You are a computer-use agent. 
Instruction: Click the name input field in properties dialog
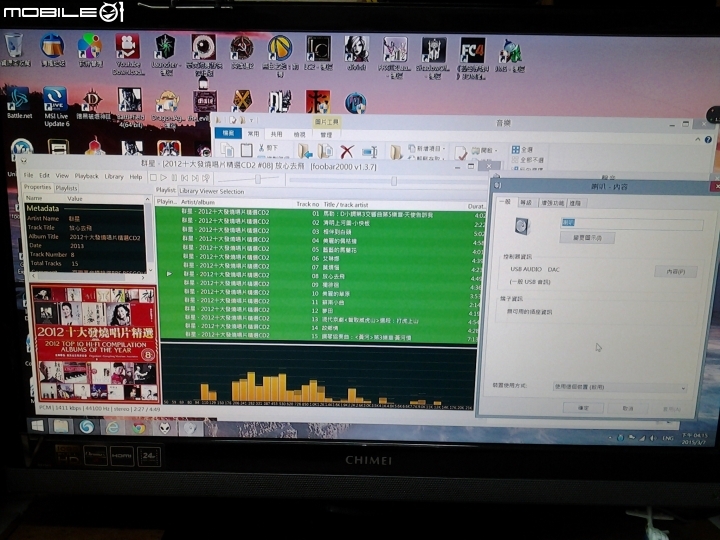pyautogui.click(x=631, y=224)
